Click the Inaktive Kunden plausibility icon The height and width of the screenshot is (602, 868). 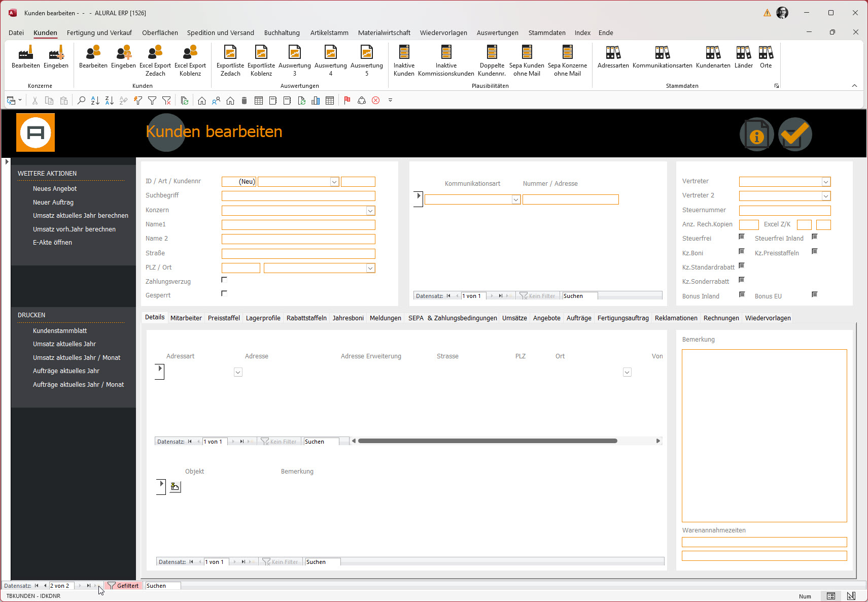(x=404, y=53)
